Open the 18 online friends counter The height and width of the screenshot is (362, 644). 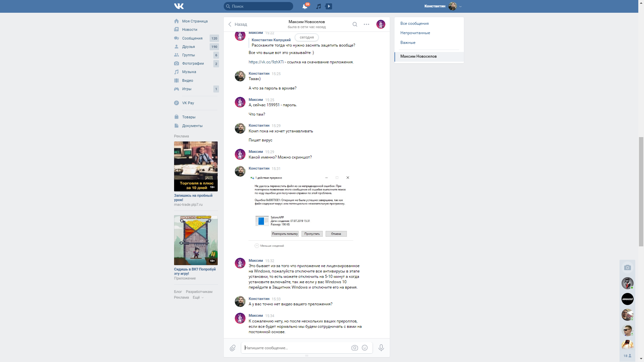pos(627,356)
